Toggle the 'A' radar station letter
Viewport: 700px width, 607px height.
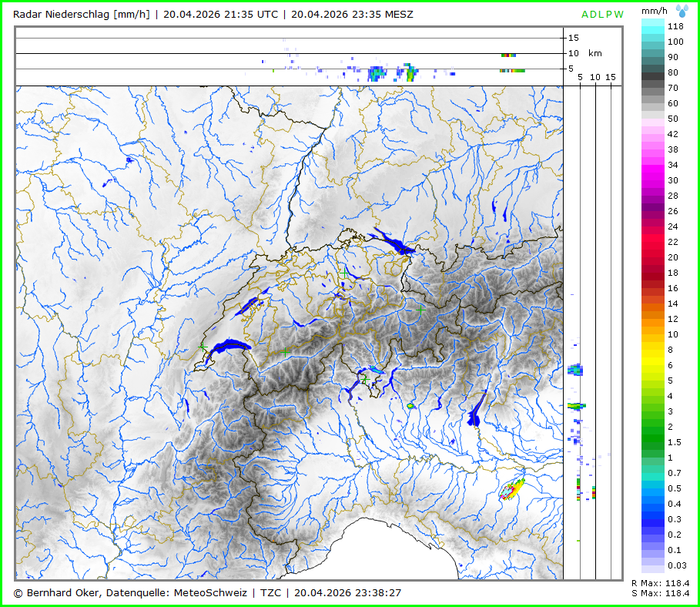(x=585, y=14)
